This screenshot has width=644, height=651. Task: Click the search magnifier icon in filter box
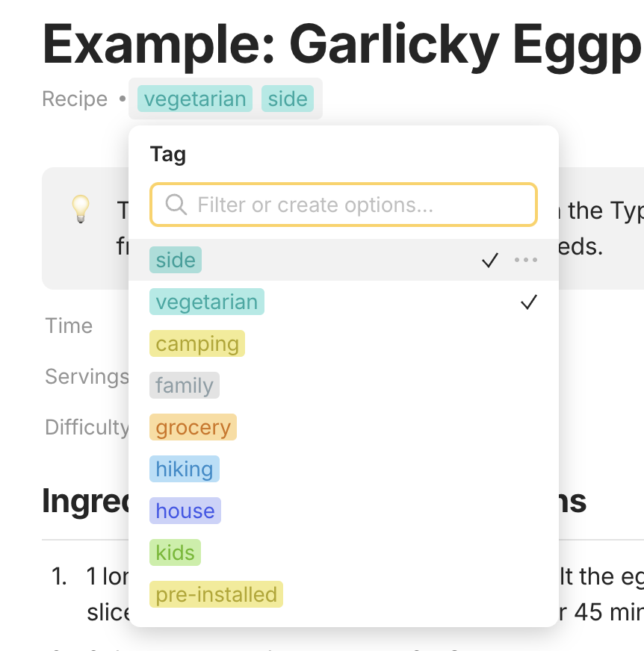[x=176, y=205]
